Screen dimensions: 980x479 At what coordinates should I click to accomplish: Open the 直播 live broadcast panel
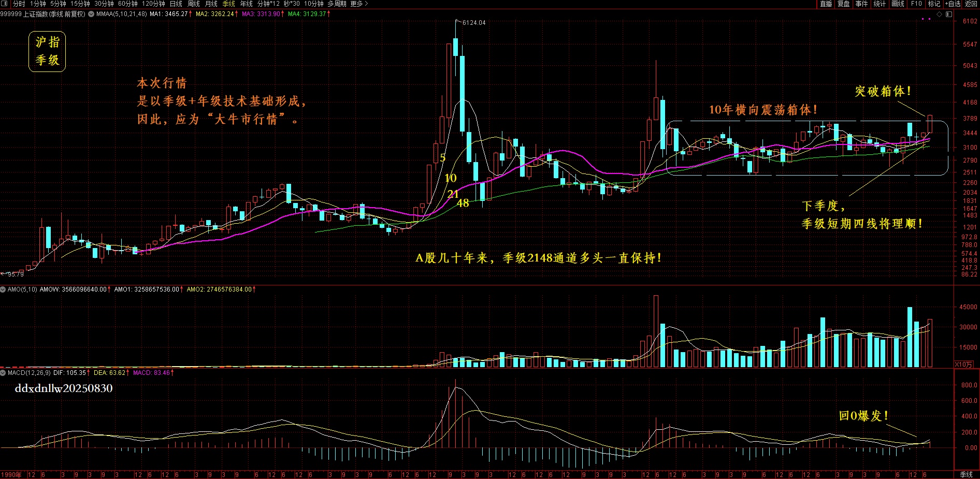pos(827,4)
